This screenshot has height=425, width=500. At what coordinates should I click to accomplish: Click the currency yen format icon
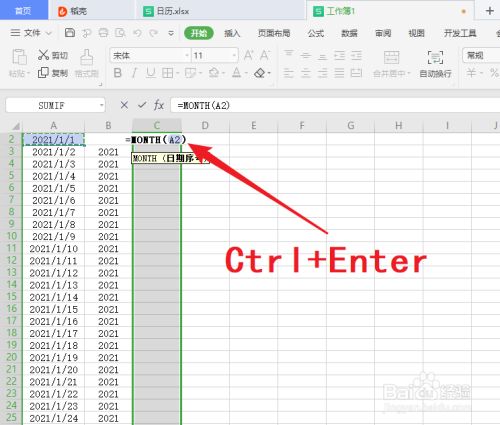tap(471, 73)
